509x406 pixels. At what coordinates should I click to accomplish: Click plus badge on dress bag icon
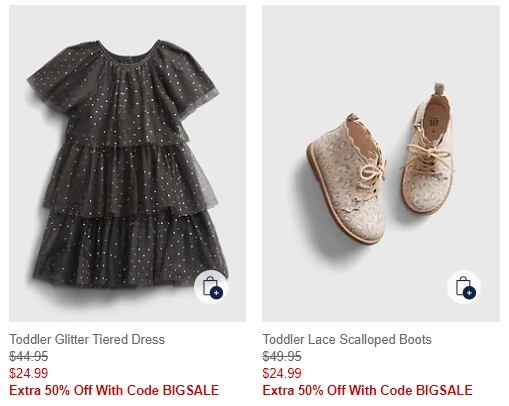(x=216, y=293)
